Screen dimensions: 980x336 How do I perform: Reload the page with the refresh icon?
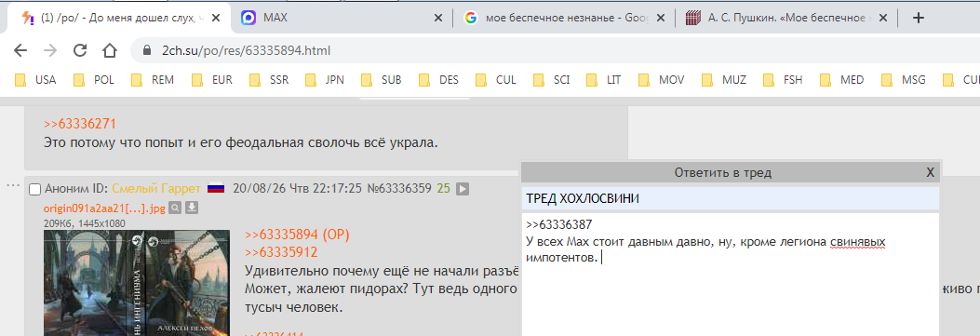pyautogui.click(x=80, y=50)
